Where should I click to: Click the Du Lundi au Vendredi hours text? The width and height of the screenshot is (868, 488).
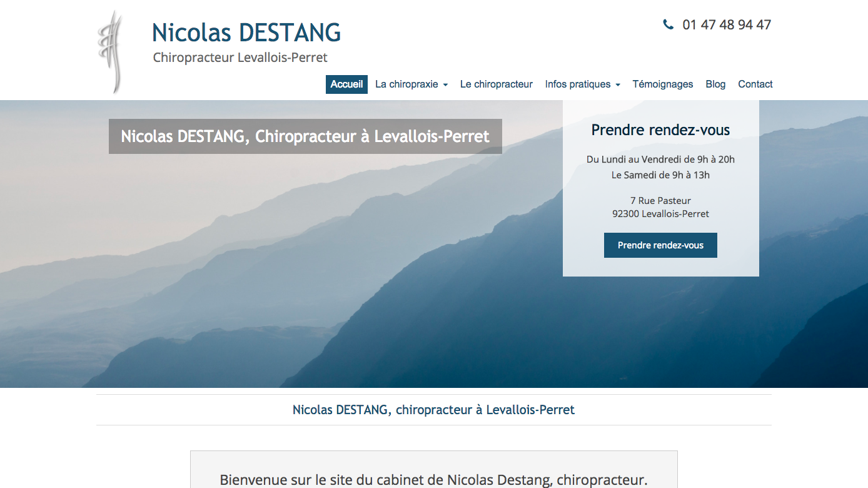coord(660,160)
